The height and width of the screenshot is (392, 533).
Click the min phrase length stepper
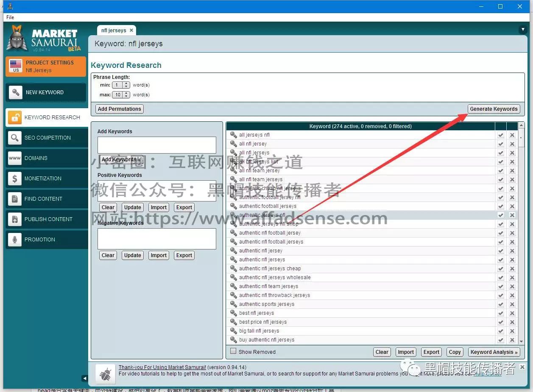[x=126, y=85]
